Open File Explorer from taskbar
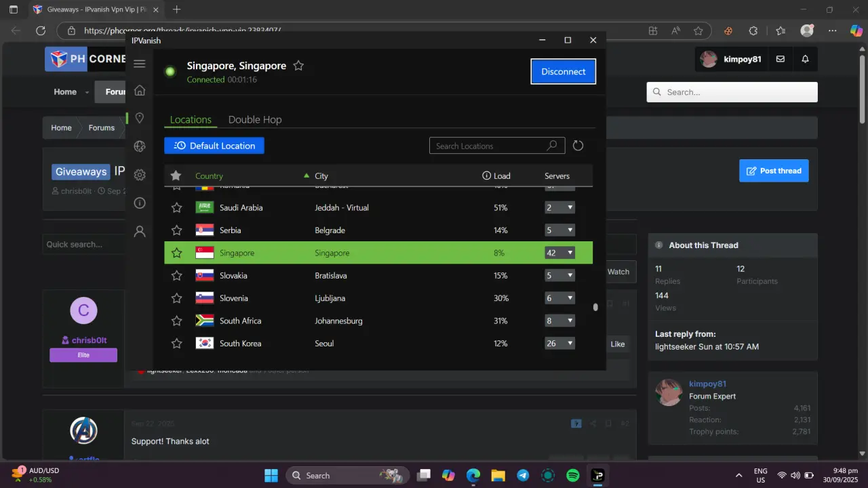868x488 pixels. (498, 475)
